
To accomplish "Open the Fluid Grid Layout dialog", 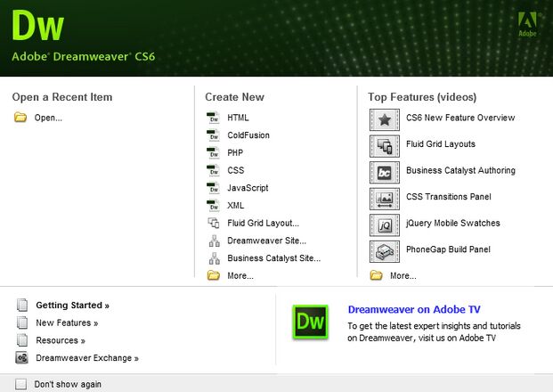I will pos(263,223).
